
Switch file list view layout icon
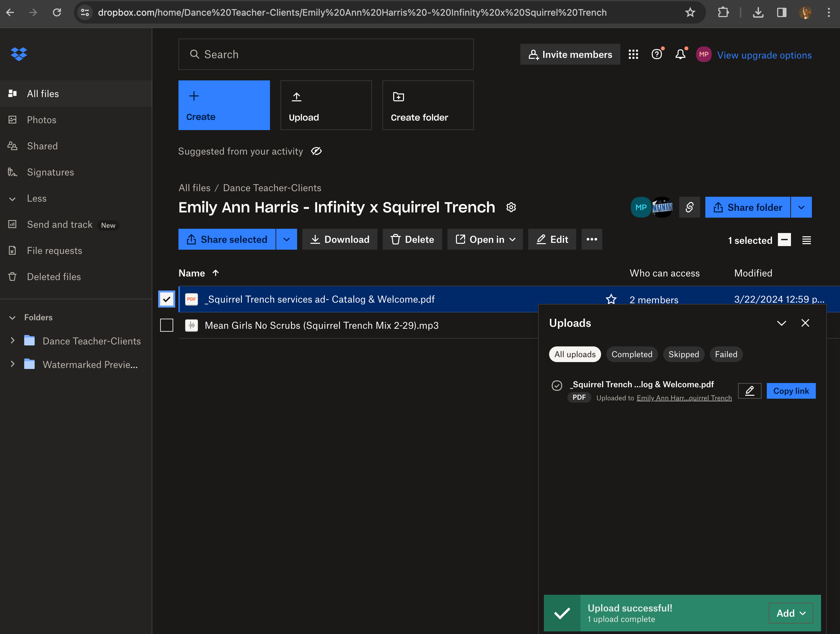[806, 240]
